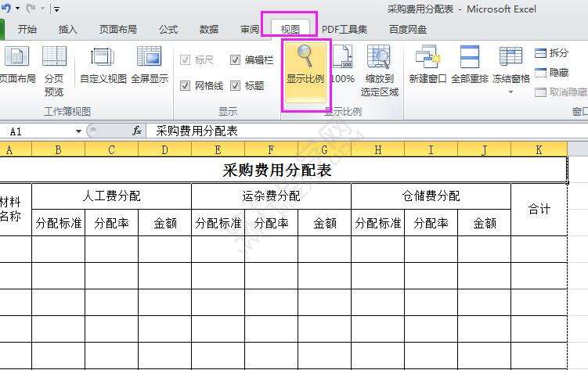The image size is (588, 370).
Task: Click the 合计 cell
Action: click(x=539, y=210)
